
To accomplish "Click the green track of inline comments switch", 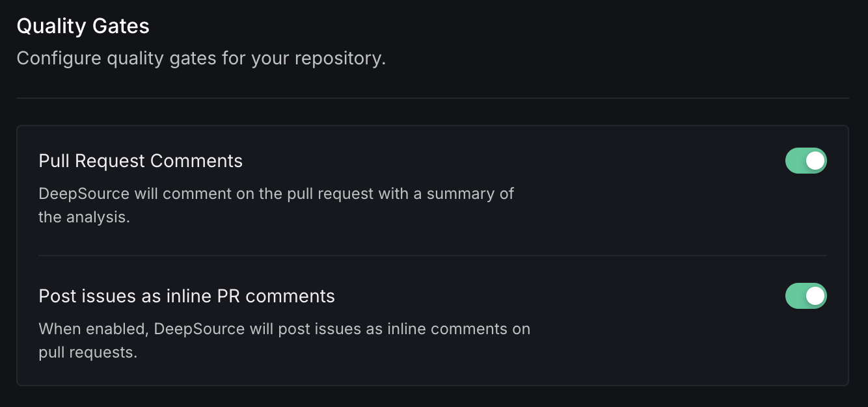I will [x=795, y=296].
